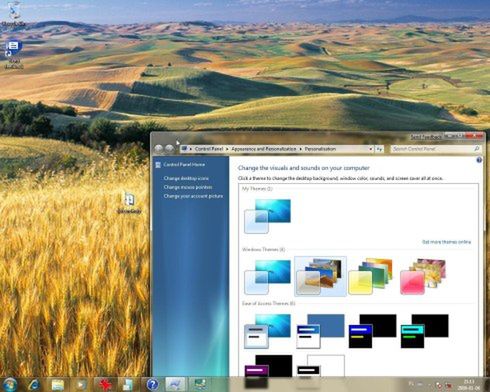Select the Personalization breadcrumb segment
The image size is (490, 392).
pyautogui.click(x=320, y=149)
